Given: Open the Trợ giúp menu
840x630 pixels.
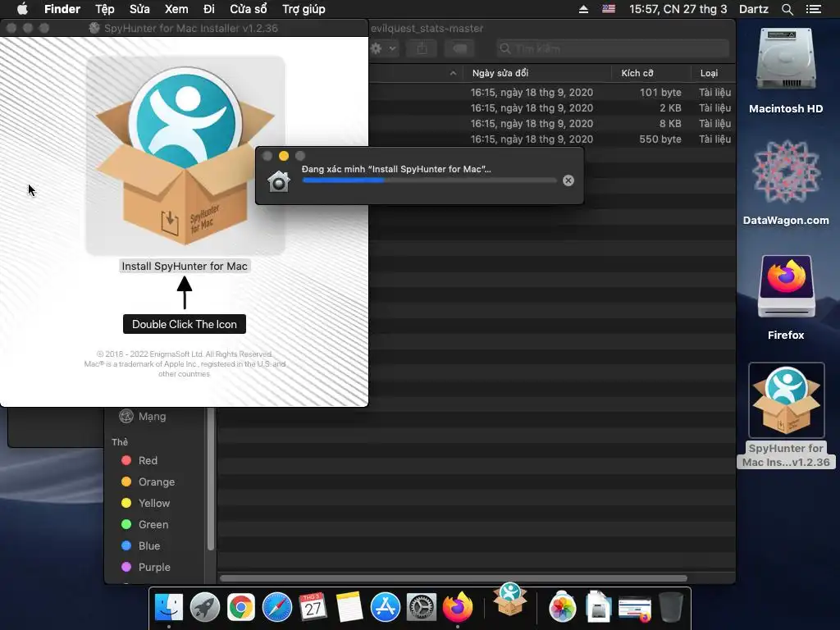Looking at the screenshot, I should coord(304,9).
